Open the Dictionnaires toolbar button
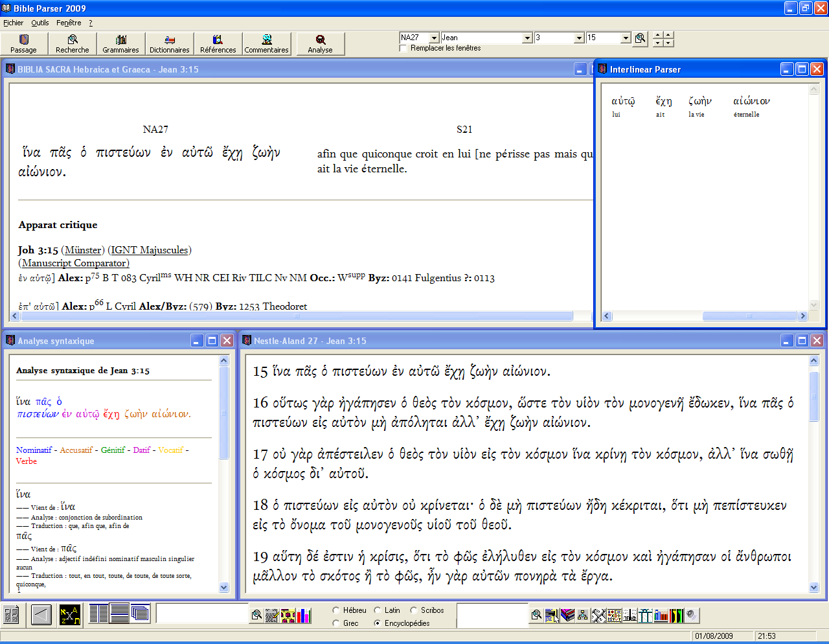829x644 pixels. (x=170, y=44)
